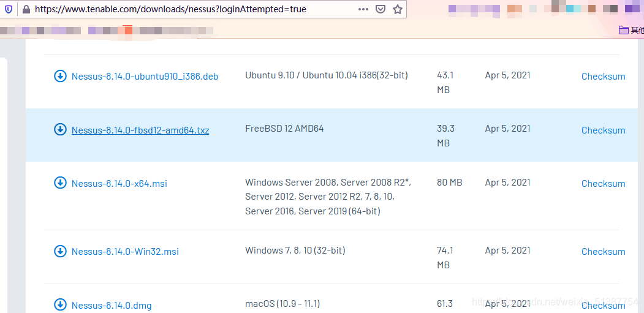Click the 'Apr 5, 2021' date in Ubuntu i386 row
This screenshot has height=313, width=644.
click(x=507, y=75)
